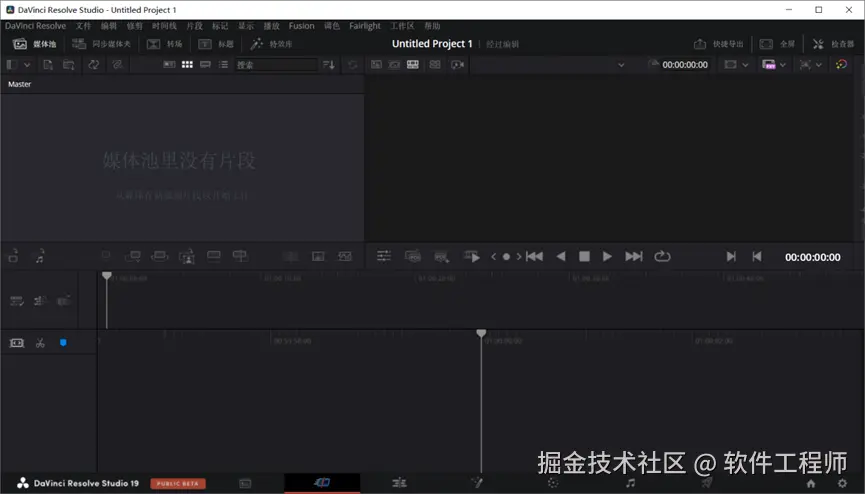865x494 pixels.
Task: Switch media pool to metadata view
Action: [x=169, y=65]
